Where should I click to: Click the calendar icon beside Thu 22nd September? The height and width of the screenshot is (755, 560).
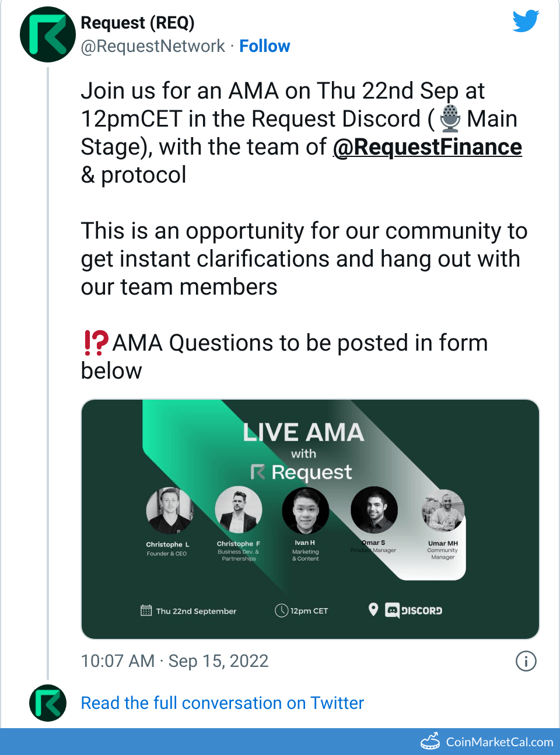point(146,610)
